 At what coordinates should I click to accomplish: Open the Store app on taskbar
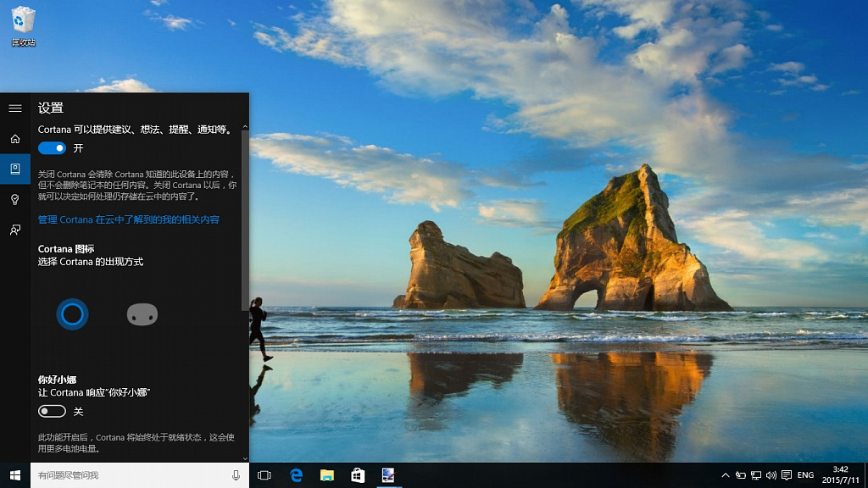click(x=358, y=475)
